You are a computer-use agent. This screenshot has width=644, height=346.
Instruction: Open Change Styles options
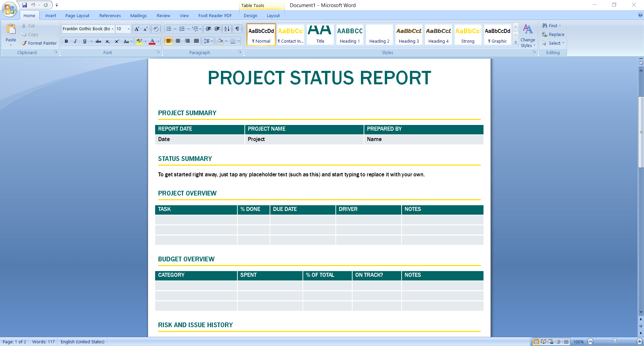(x=527, y=35)
